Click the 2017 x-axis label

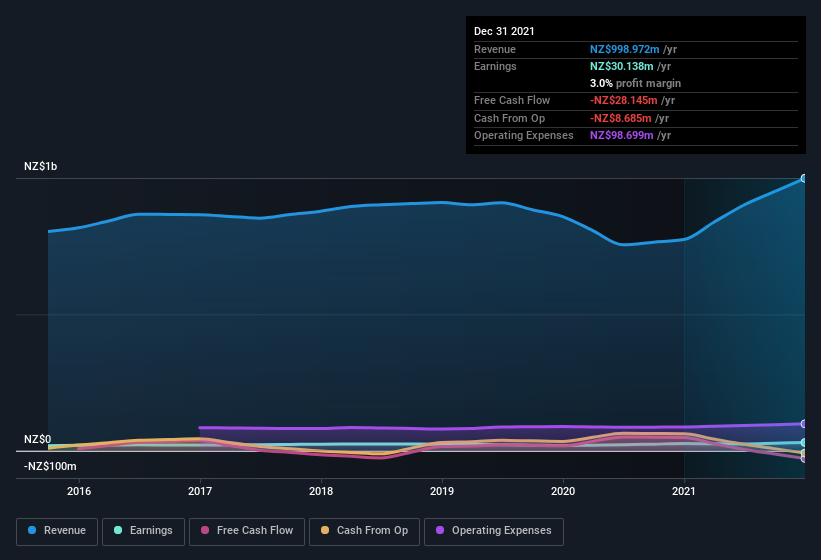(200, 491)
